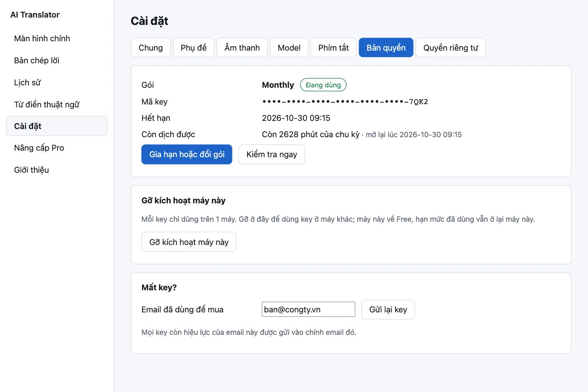The width and height of the screenshot is (588, 392).
Task: Open the Model tab
Action: 289,48
